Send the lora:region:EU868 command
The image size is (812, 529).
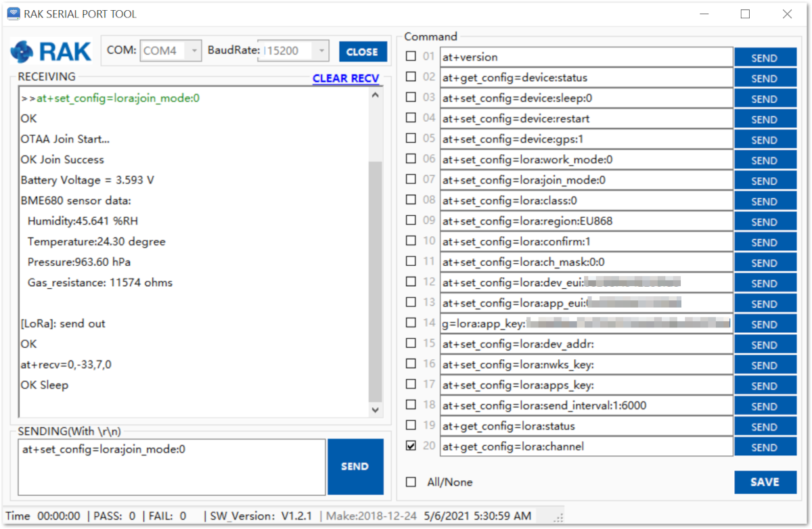(765, 221)
